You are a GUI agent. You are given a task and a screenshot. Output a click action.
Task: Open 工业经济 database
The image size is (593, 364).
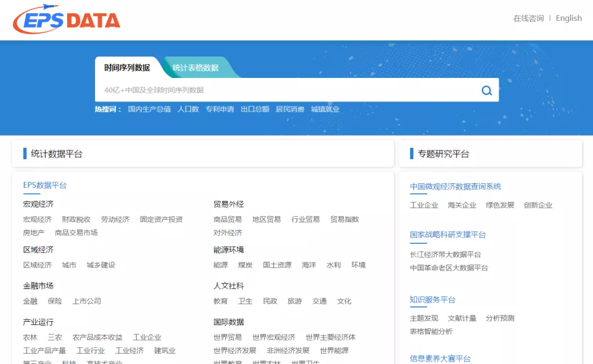coord(130,350)
